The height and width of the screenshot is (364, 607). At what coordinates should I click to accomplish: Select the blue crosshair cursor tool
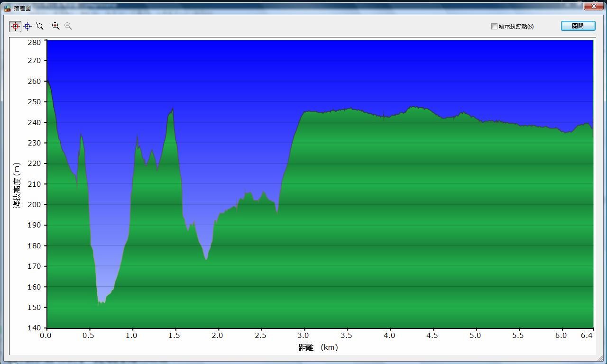28,27
